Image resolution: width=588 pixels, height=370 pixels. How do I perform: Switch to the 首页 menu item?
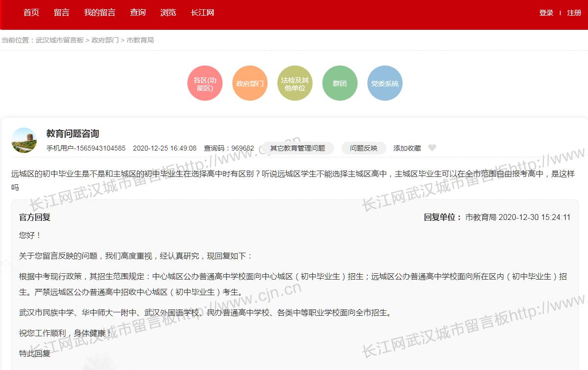(x=31, y=13)
